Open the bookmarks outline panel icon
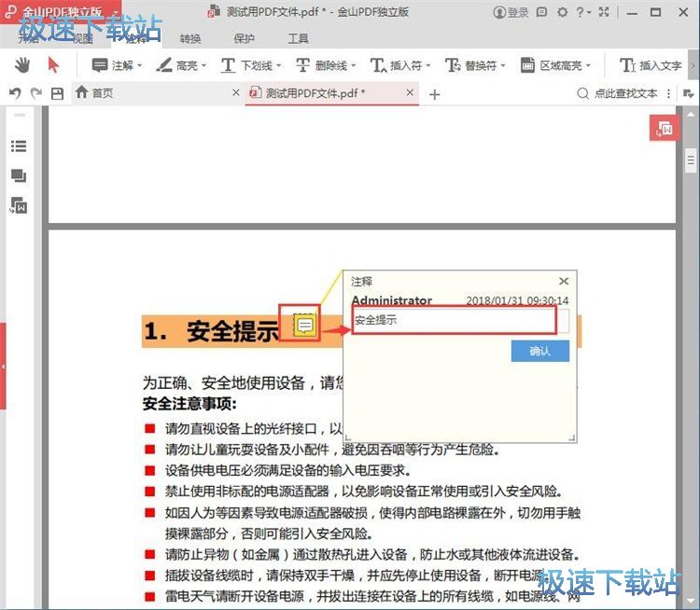 tap(19, 146)
